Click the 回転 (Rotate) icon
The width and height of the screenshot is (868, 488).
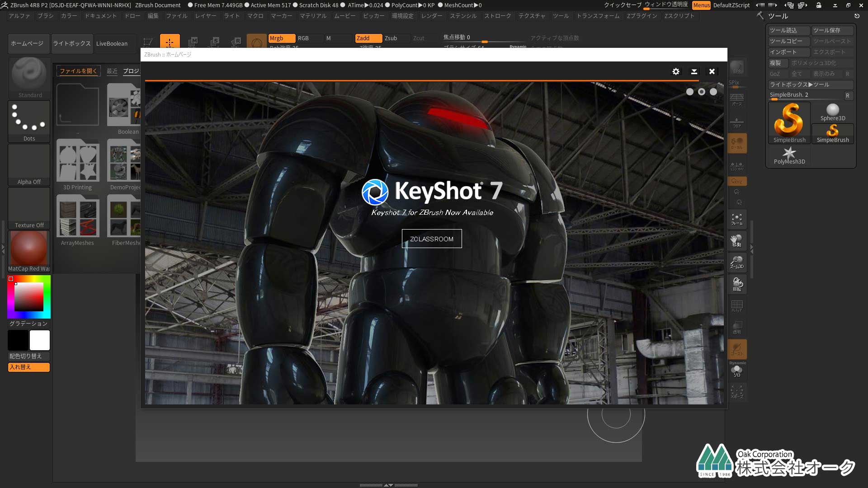click(x=737, y=284)
